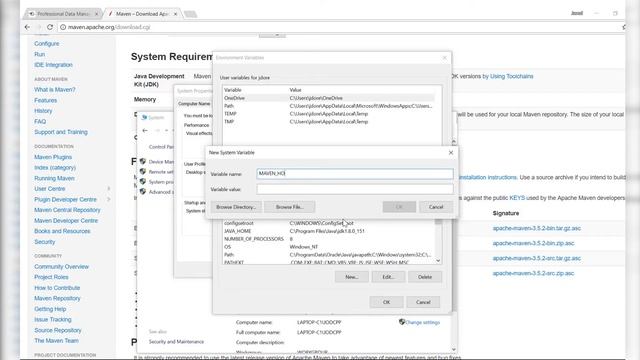Image resolution: width=640 pixels, height=360 pixels.
Task: Click Delete under system variables
Action: (424, 277)
